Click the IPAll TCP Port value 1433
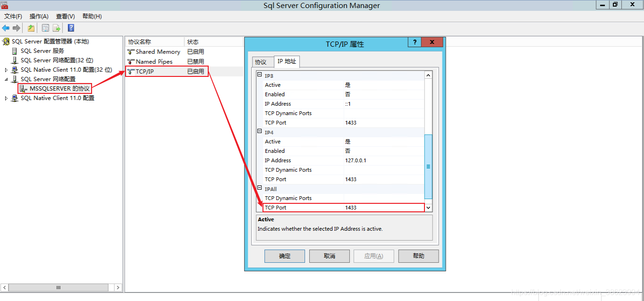The width and height of the screenshot is (644, 301). click(351, 208)
